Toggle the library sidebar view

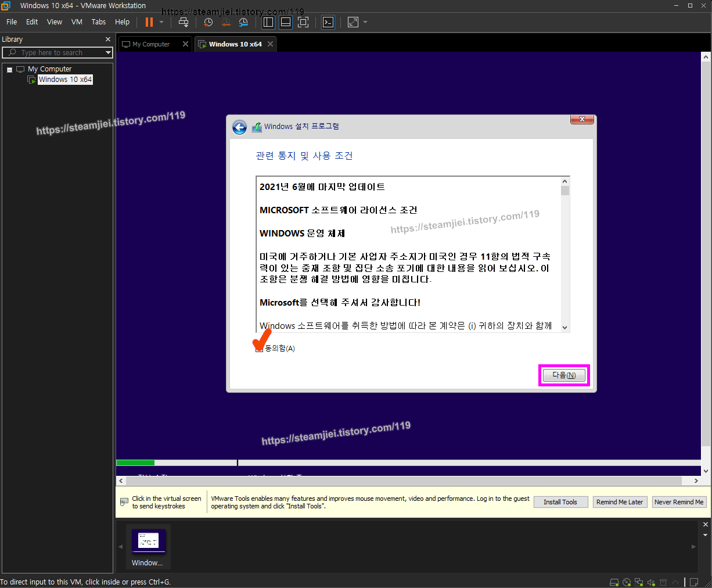point(268,22)
